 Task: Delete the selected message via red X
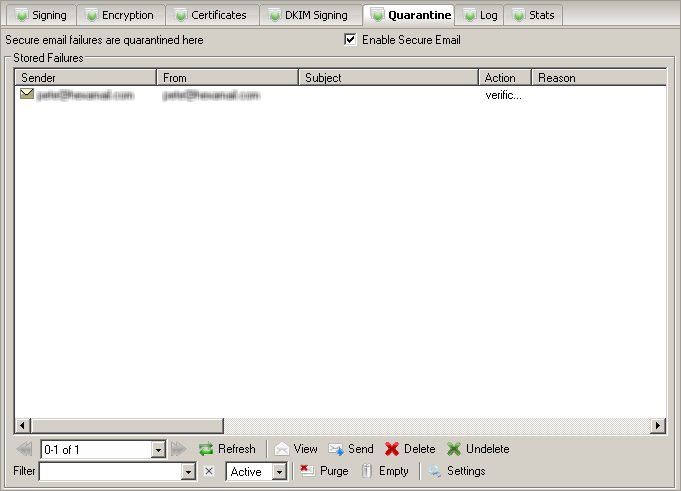pyautogui.click(x=392, y=449)
